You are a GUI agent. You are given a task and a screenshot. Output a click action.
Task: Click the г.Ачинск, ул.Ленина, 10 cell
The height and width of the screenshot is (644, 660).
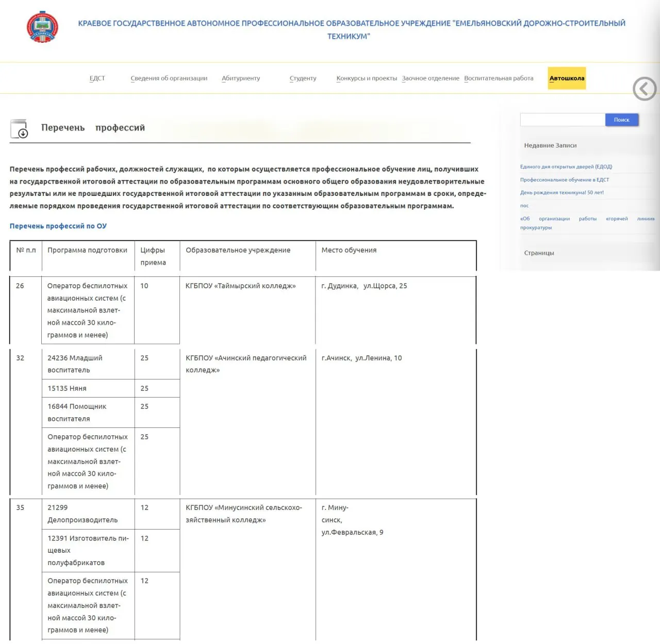[x=395, y=422]
